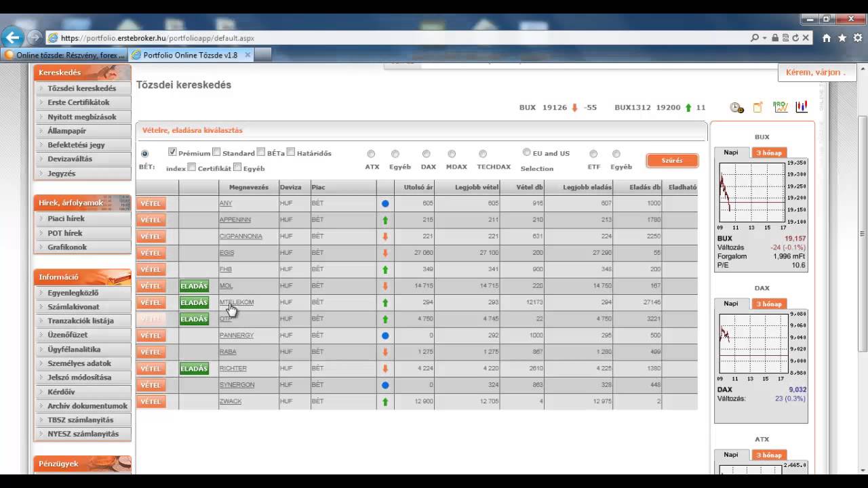Select the 3 hónap tab on ATX chart
This screenshot has height=488, width=868.
click(769, 455)
